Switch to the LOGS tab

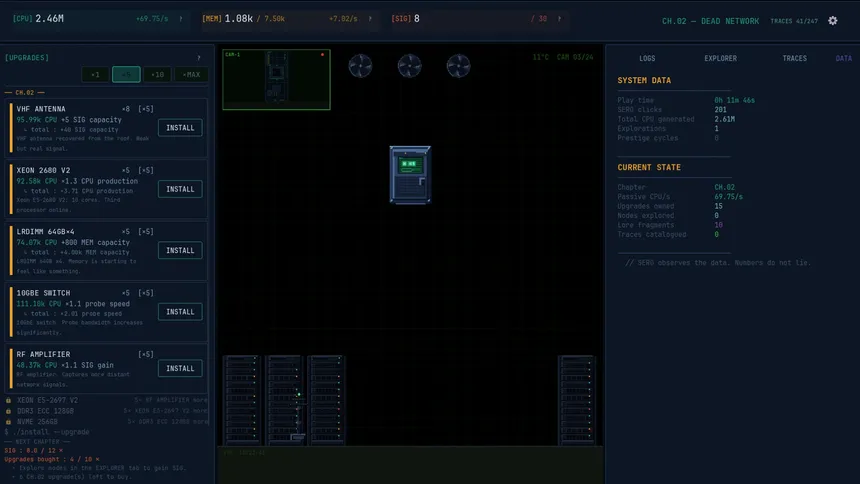(647, 58)
